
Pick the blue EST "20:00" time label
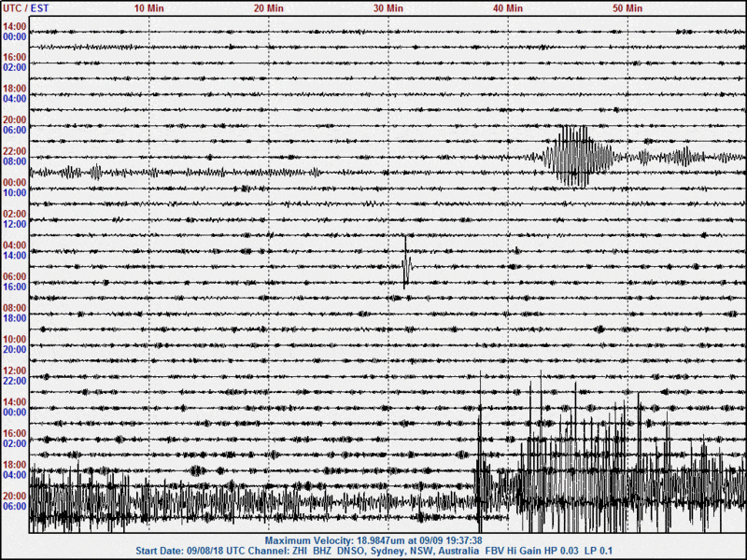tap(15, 349)
